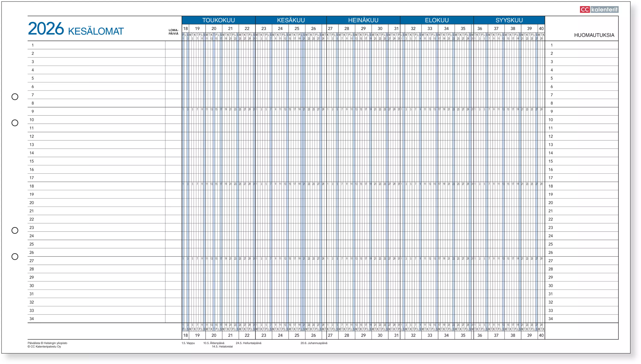
Task: Click the topmost binder hole circle
Action: 15,97
